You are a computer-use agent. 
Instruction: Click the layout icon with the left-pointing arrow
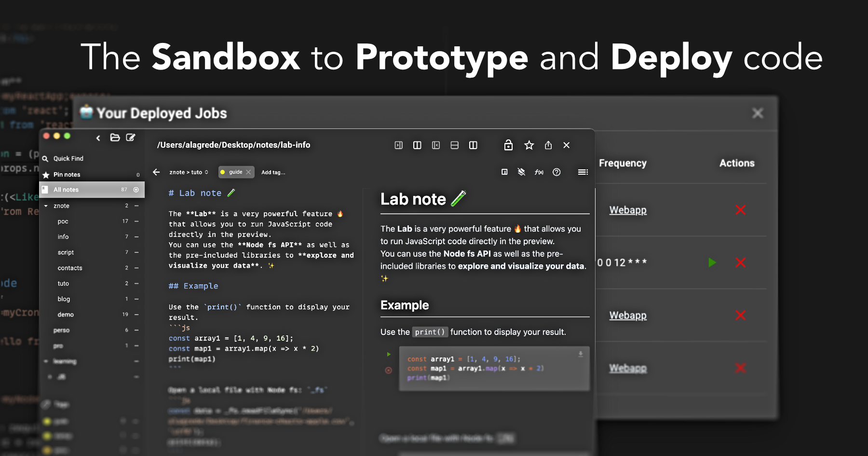pyautogui.click(x=436, y=145)
